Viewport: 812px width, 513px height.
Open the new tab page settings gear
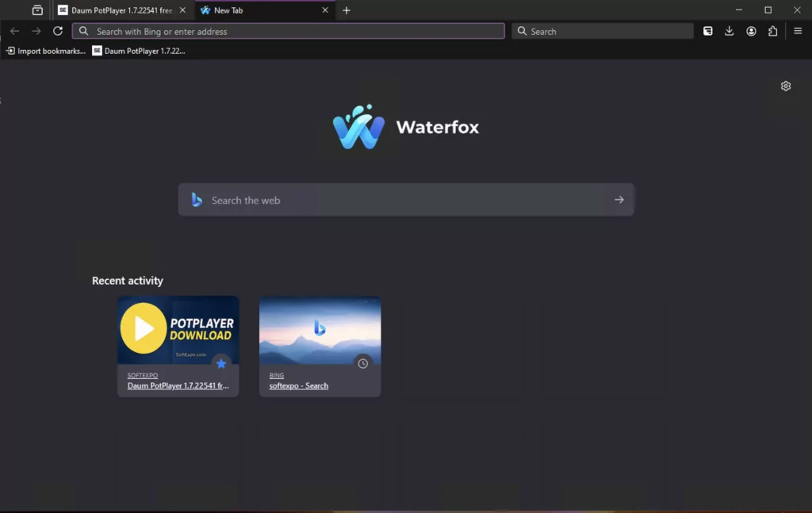786,86
